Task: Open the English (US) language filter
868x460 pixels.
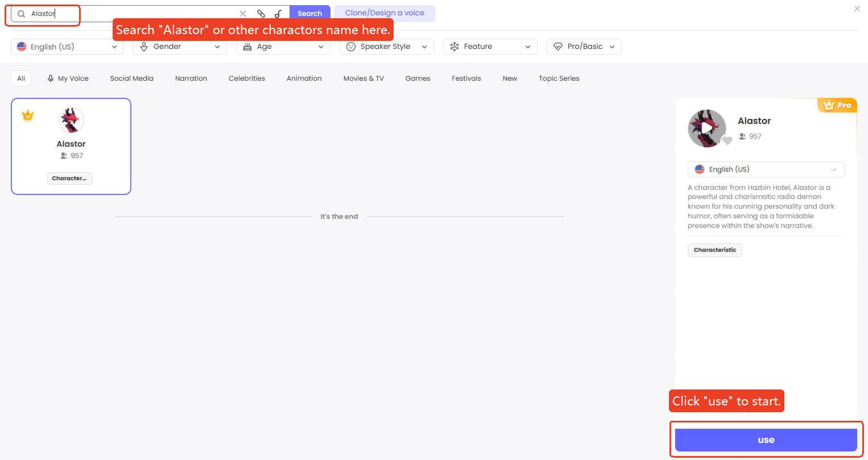Action: [67, 47]
